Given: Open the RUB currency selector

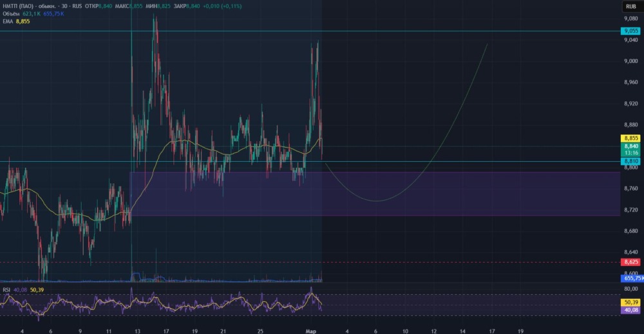Looking at the screenshot, I should pos(630,6).
